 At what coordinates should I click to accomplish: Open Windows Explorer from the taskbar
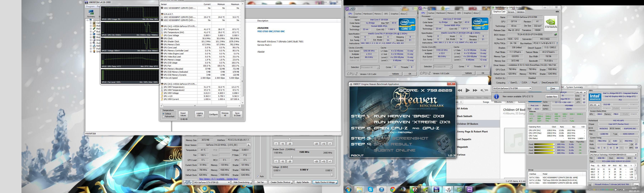tap(359, 189)
